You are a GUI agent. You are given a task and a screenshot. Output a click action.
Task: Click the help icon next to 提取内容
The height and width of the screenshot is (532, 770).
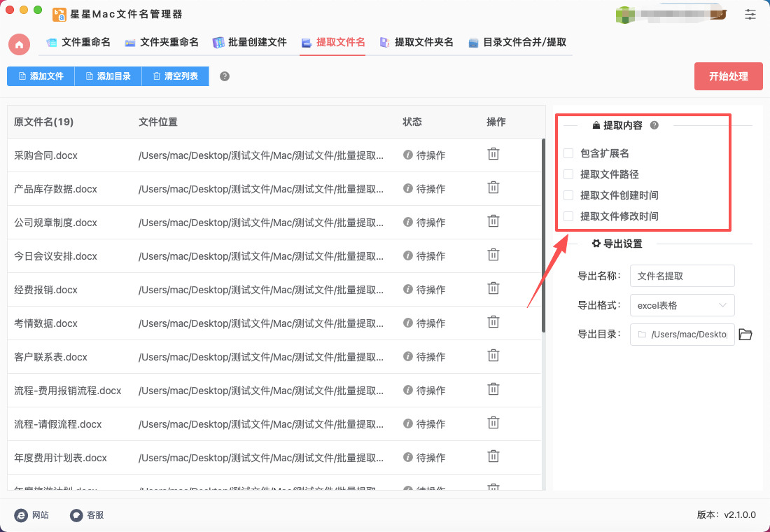[x=654, y=125]
